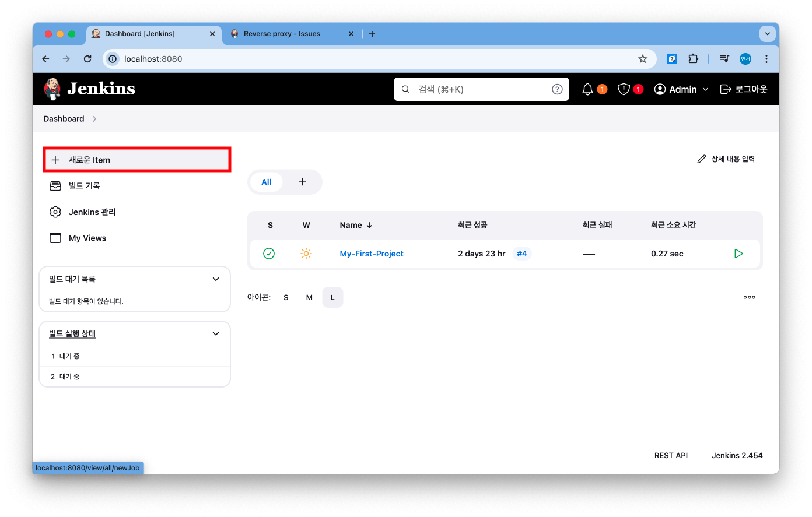The height and width of the screenshot is (517, 812).
Task: Focus the search input field
Action: pyautogui.click(x=481, y=89)
